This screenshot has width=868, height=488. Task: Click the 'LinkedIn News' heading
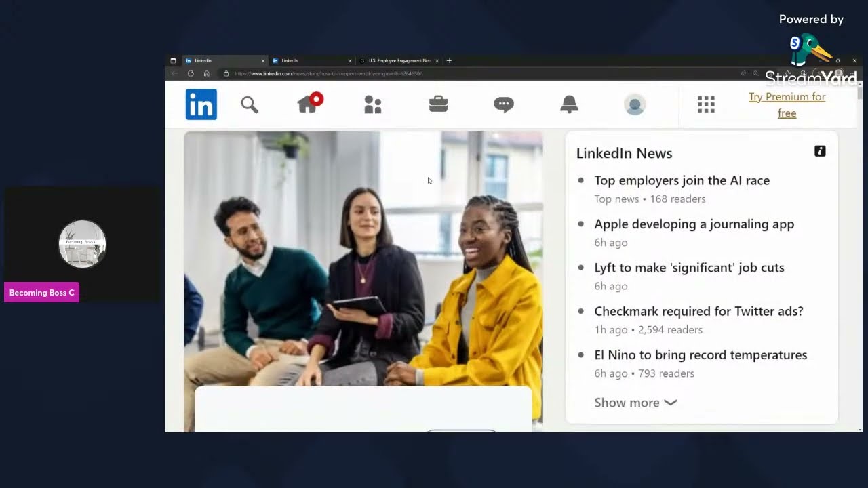[x=624, y=153]
